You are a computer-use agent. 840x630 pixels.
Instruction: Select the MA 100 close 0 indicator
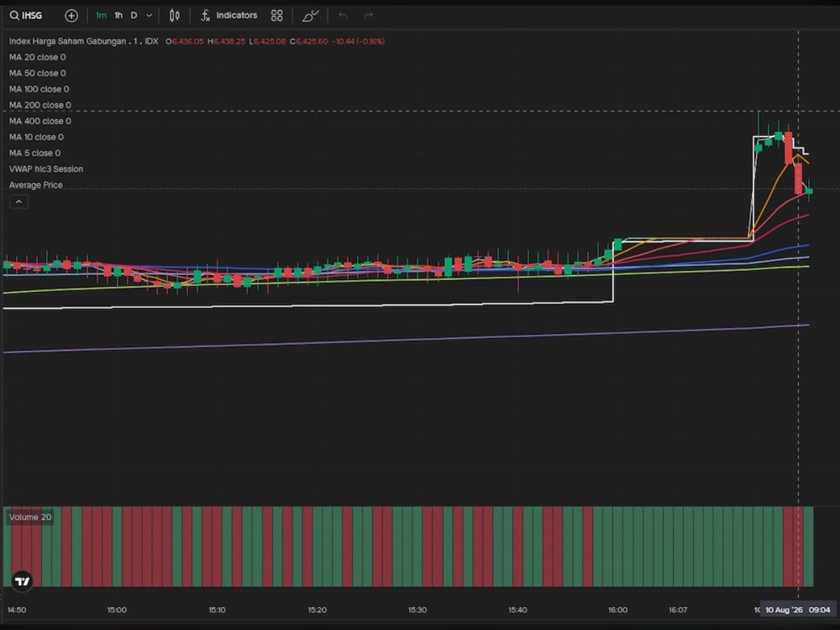[39, 90]
